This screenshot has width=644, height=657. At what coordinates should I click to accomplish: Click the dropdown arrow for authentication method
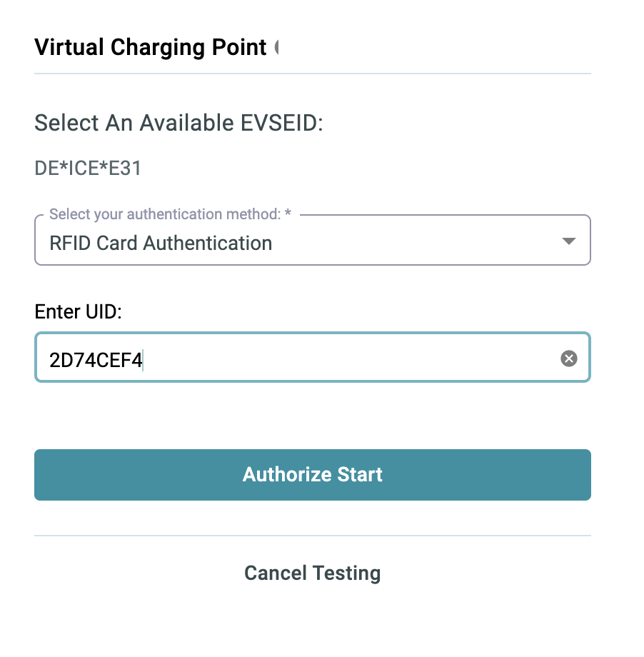568,241
